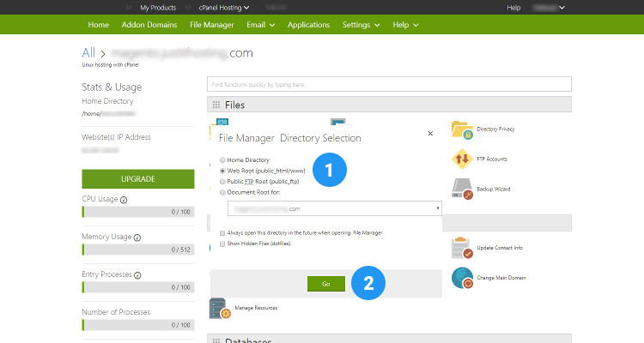This screenshot has height=343, width=644.
Task: Open File Manager menu item
Action: pos(211,25)
